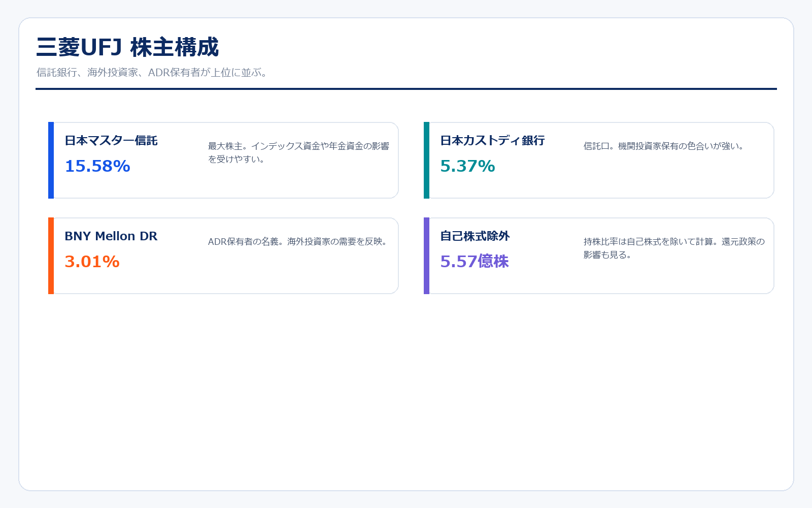Viewport: 812px width, 508px height.
Task: Select the 15.58% value
Action: [x=97, y=166]
